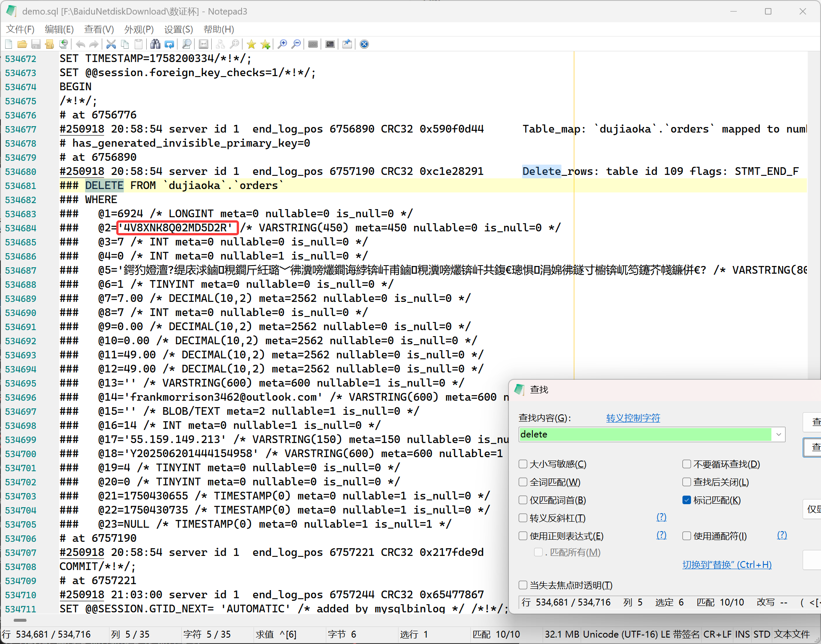The image size is (821, 644).
Task: Click the Open folder toolbar icon
Action: (22, 44)
